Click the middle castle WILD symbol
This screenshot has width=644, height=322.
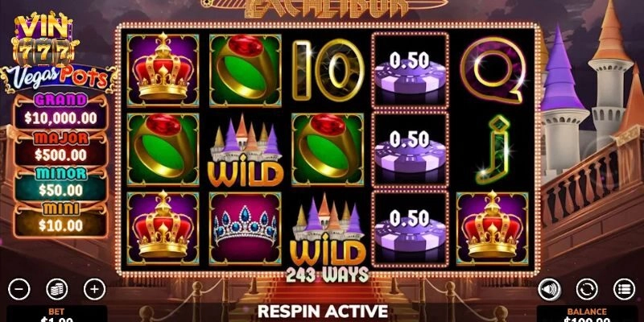(x=246, y=150)
